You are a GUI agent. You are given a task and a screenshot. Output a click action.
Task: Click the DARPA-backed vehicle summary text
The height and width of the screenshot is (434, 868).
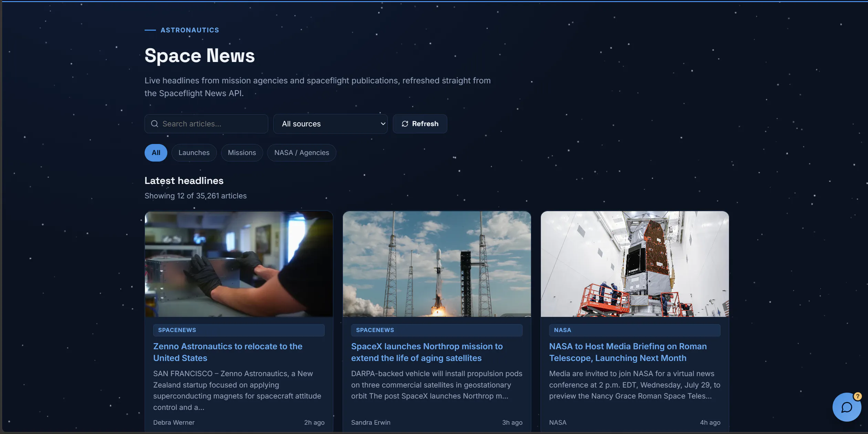[437, 385]
